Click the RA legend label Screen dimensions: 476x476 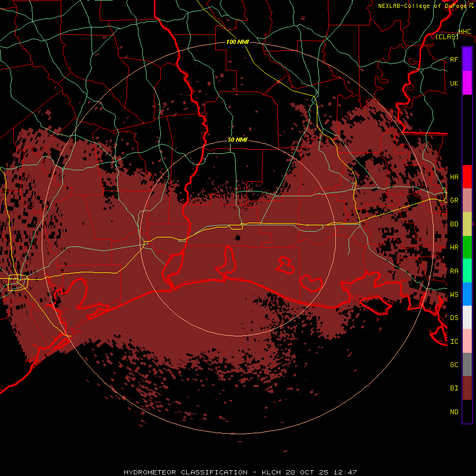click(x=454, y=271)
